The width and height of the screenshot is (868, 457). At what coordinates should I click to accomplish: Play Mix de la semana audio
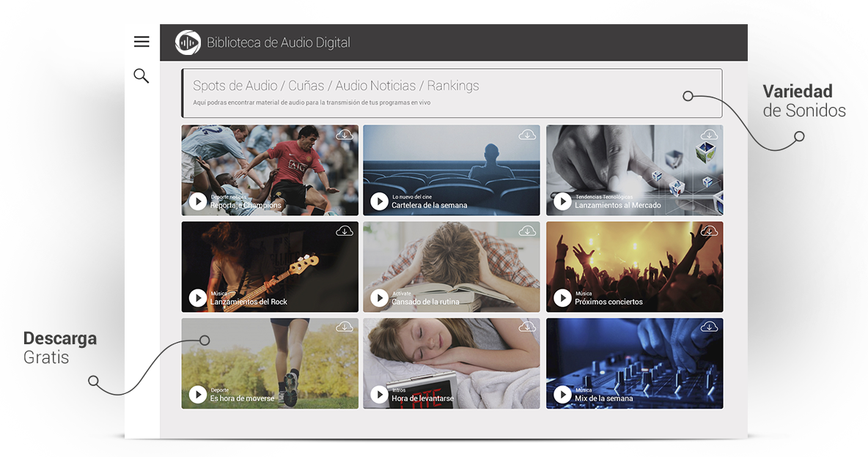[x=562, y=395]
